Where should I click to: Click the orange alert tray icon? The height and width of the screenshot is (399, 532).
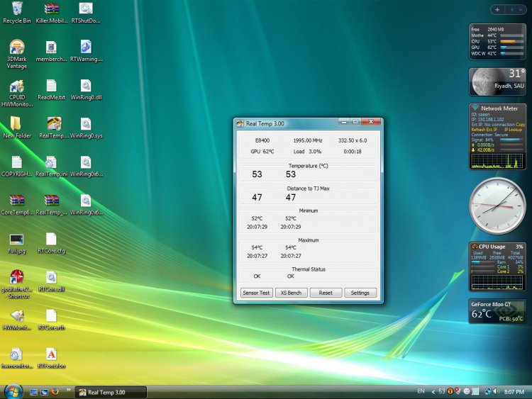(450, 391)
